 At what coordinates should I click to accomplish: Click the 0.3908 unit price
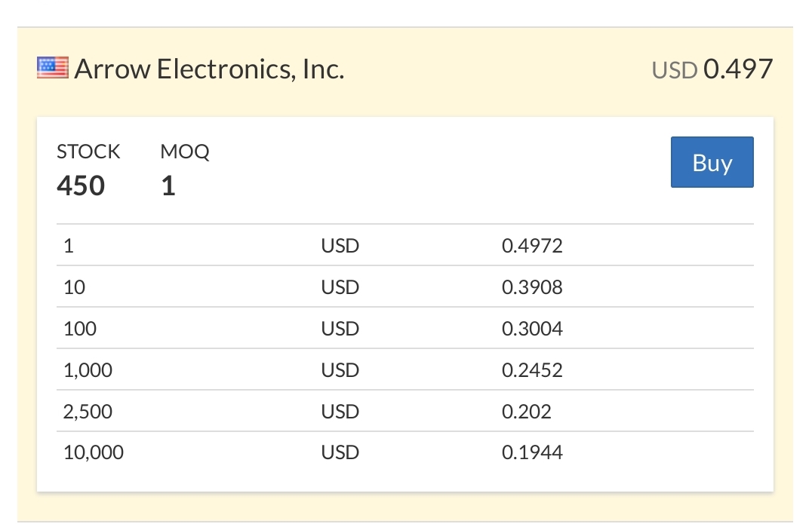532,287
